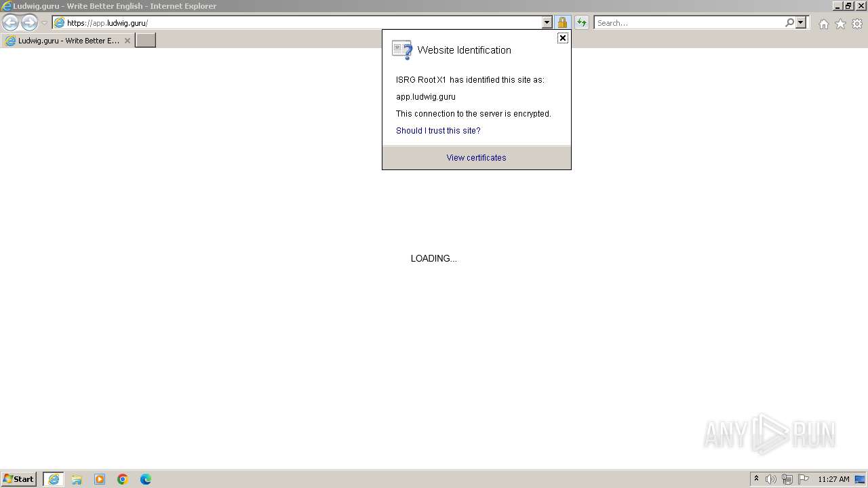
Task: Open the search provider dropdown arrow
Action: click(x=801, y=23)
